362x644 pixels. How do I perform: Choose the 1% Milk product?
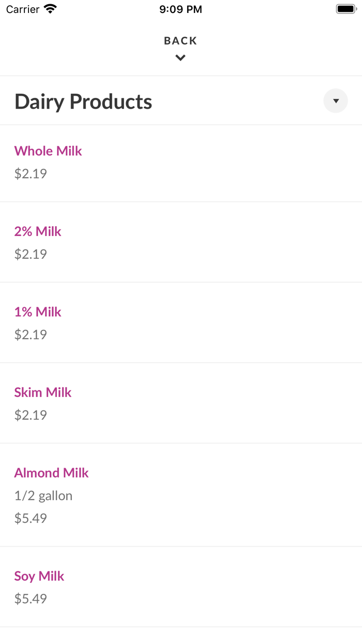(38, 312)
